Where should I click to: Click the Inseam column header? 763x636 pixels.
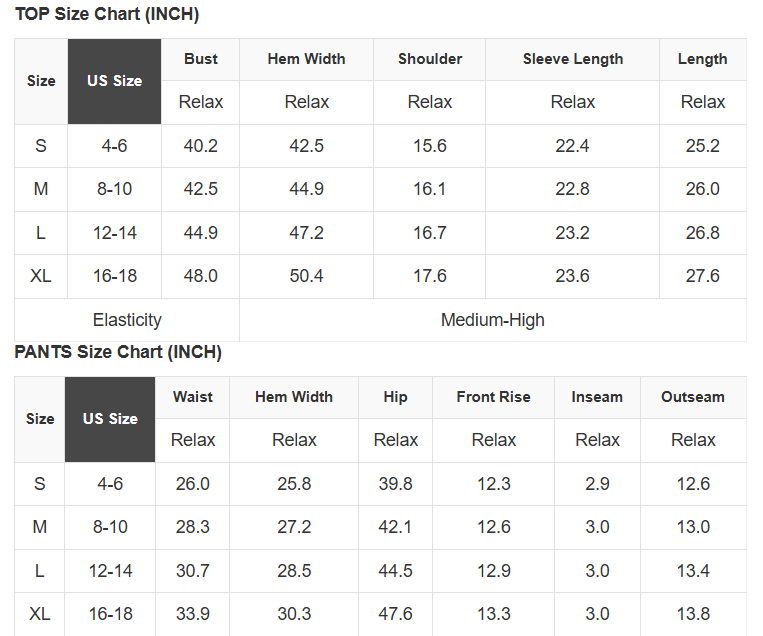tap(597, 397)
